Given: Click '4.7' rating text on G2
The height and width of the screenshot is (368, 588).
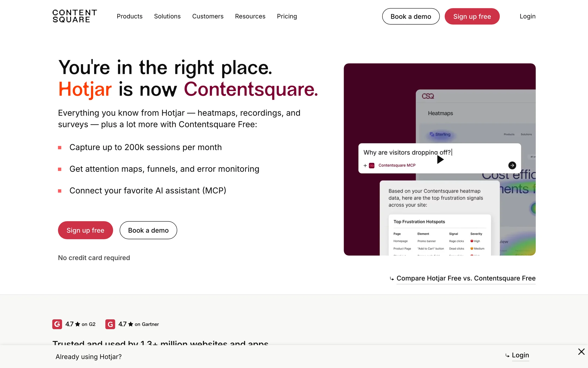Looking at the screenshot, I should click(69, 324).
